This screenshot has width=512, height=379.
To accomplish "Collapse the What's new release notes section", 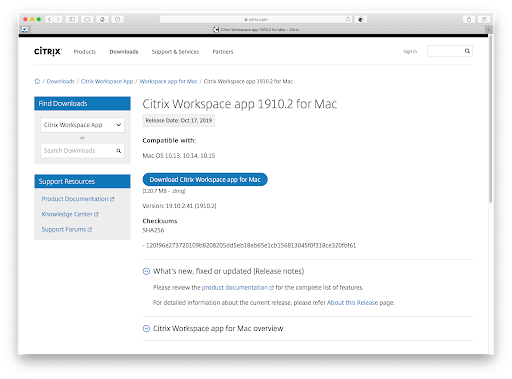I will 146,271.
